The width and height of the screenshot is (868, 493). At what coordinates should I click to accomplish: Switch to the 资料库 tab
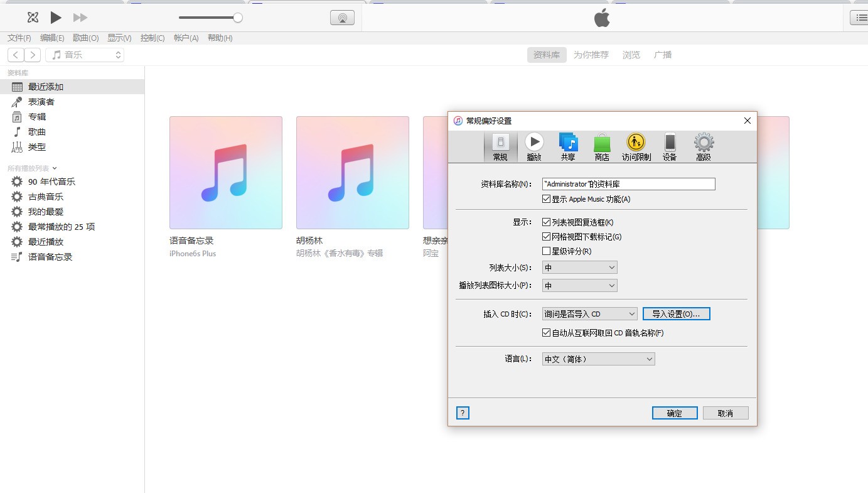click(x=547, y=55)
